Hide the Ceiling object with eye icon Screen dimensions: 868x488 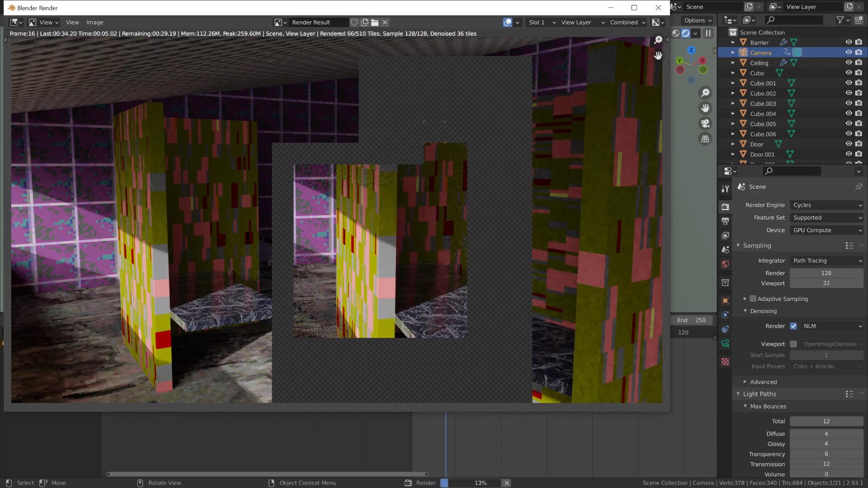pos(849,63)
